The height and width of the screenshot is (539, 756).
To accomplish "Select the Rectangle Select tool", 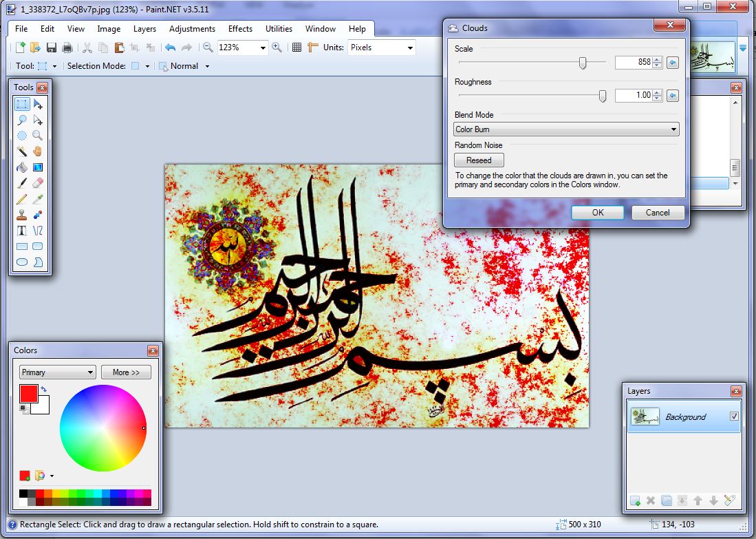I will coord(22,104).
